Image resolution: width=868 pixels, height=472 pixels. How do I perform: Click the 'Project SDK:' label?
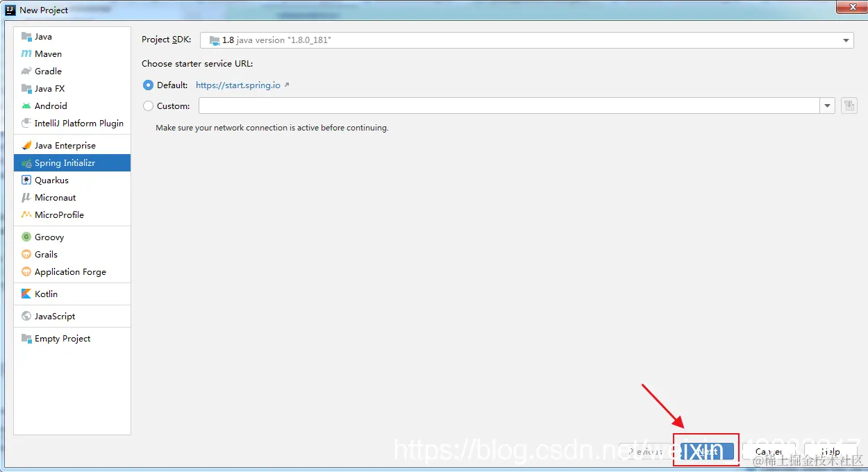(x=167, y=40)
